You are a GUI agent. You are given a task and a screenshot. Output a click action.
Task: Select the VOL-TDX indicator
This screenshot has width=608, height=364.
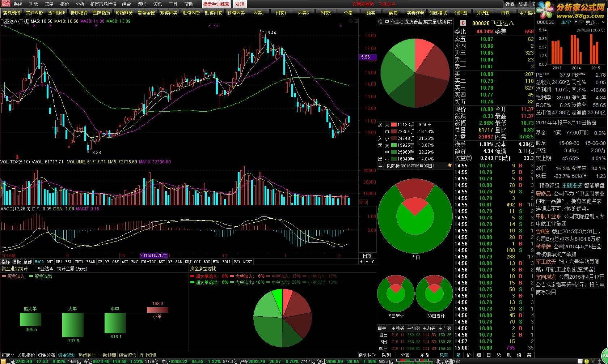[148, 262]
